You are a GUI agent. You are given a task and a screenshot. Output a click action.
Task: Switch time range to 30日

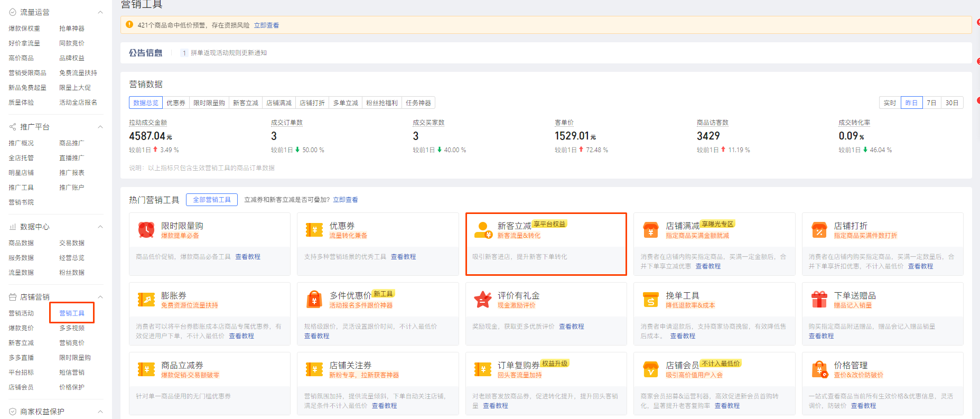coord(951,103)
